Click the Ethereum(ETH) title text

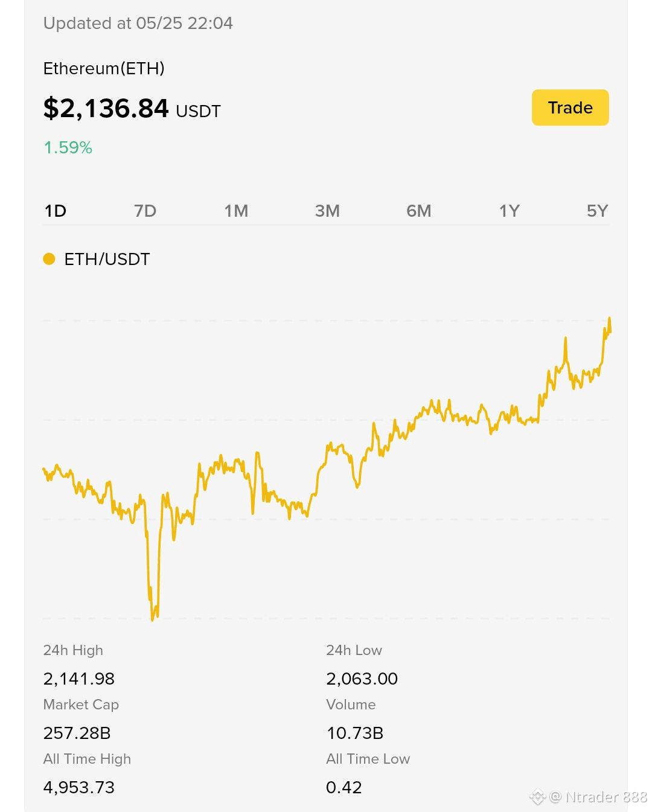click(x=104, y=68)
